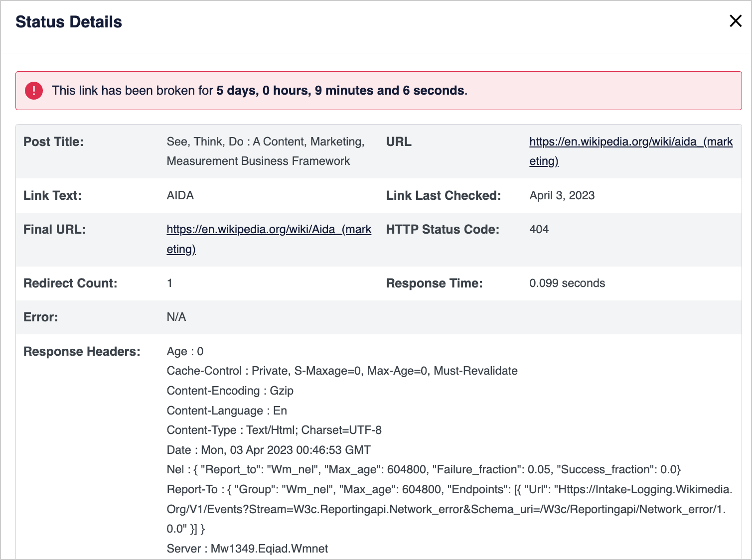Click the 'Post Title:' label
The image size is (752, 560).
pyautogui.click(x=53, y=142)
